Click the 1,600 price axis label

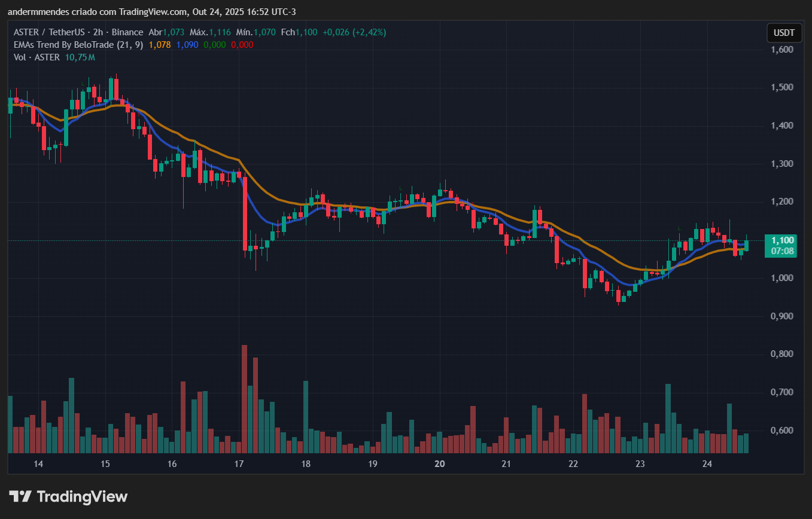pyautogui.click(x=782, y=50)
